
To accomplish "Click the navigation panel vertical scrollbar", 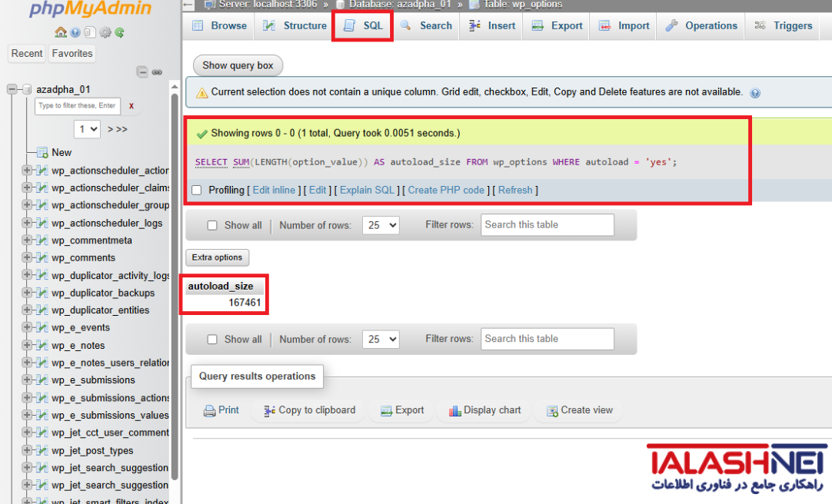I will [175, 286].
